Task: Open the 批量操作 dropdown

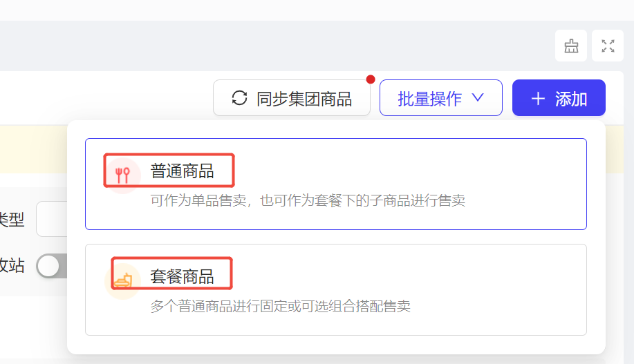Action: (440, 98)
